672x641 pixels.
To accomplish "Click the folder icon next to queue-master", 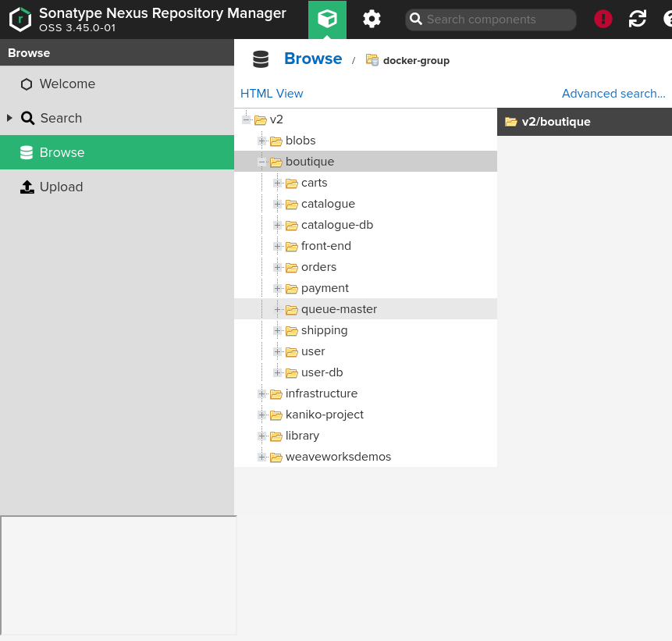I will (x=292, y=309).
